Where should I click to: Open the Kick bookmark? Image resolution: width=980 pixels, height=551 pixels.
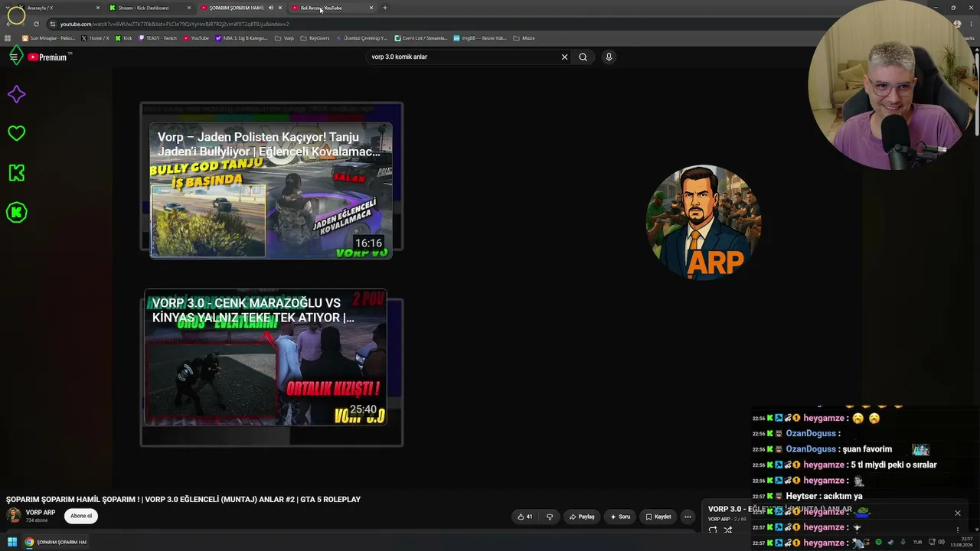(x=124, y=38)
